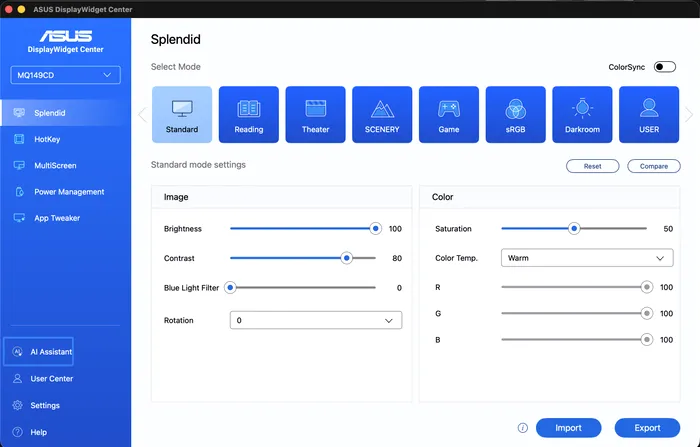
Task: Click the R color slider handle
Action: (x=646, y=287)
